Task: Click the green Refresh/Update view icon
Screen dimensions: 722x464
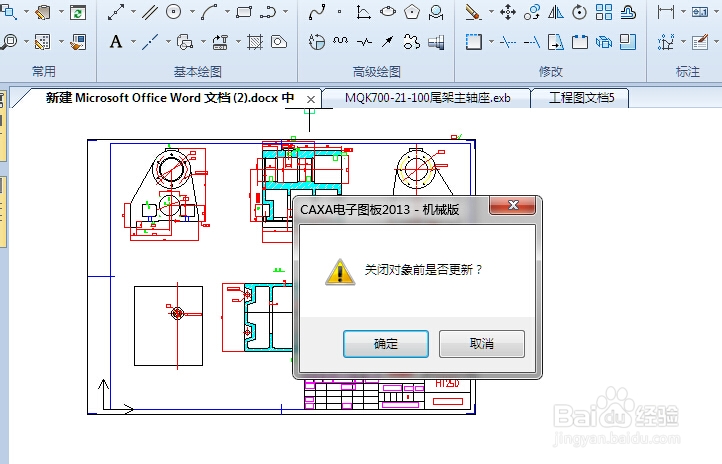Action: [x=78, y=12]
